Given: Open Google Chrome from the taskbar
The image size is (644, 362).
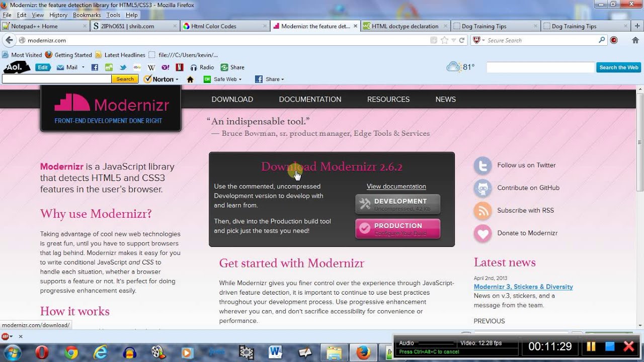Looking at the screenshot, I should tap(71, 352).
